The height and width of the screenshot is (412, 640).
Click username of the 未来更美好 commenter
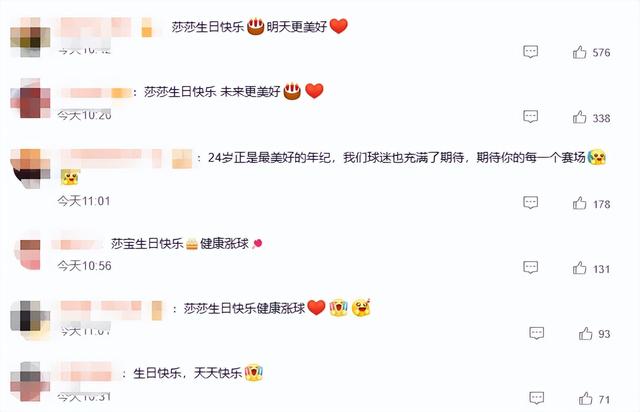(x=96, y=93)
